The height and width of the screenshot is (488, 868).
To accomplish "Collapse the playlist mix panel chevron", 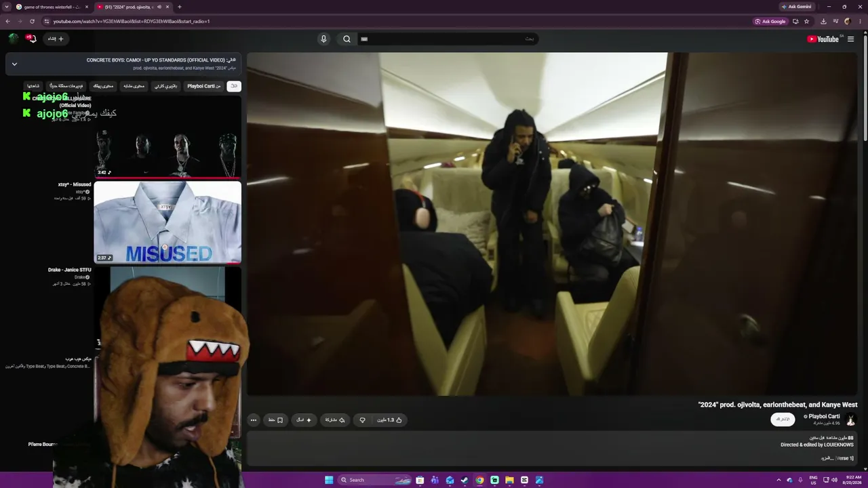I will tap(14, 64).
